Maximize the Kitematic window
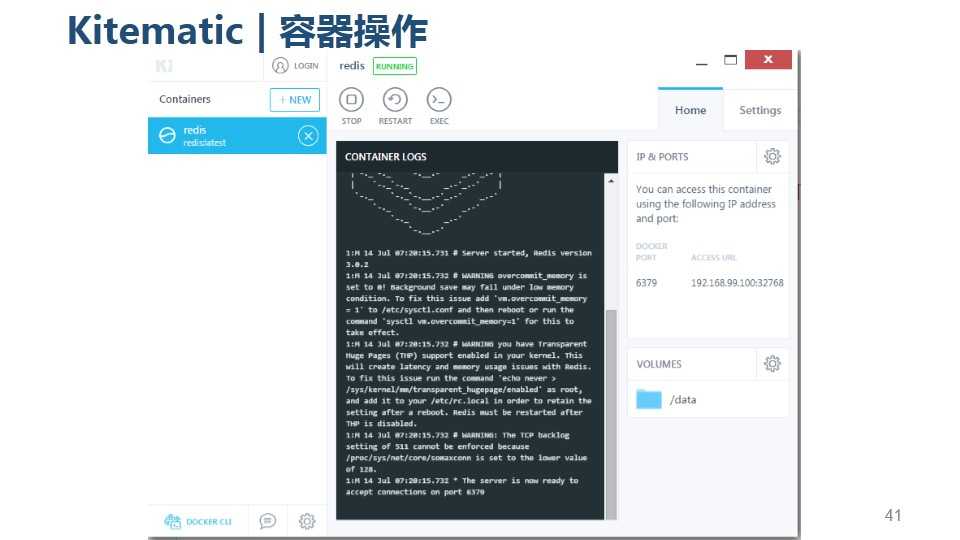This screenshot has width=960, height=540. 730,60
